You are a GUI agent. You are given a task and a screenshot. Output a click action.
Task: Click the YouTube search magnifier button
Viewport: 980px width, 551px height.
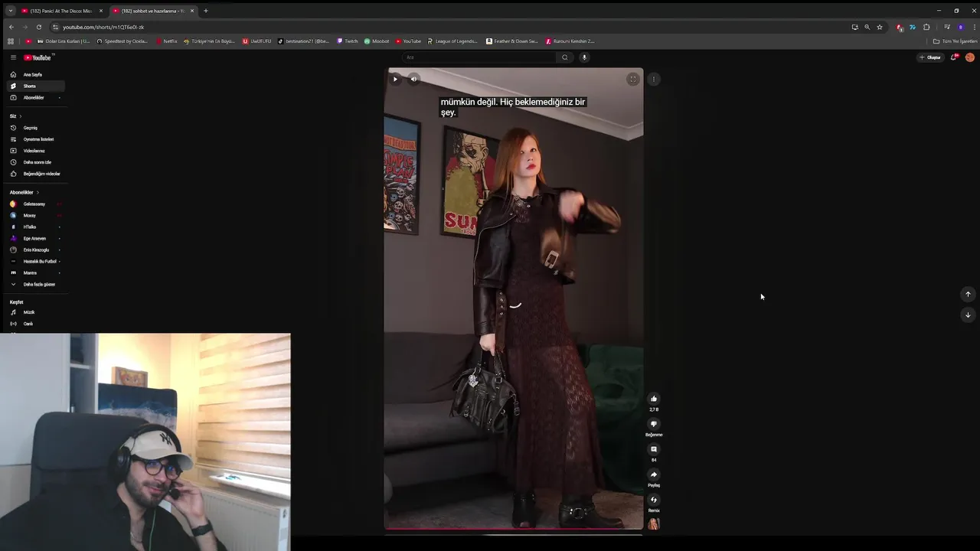[565, 57]
